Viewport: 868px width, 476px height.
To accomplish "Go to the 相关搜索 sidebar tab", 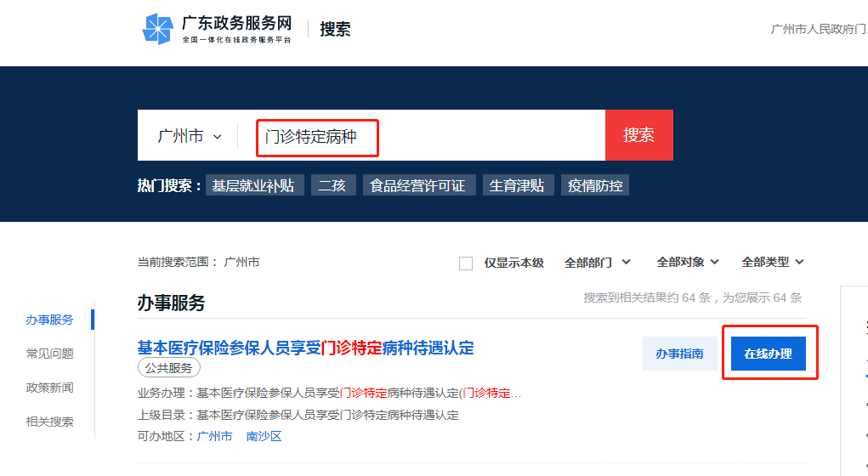I will pyautogui.click(x=49, y=422).
